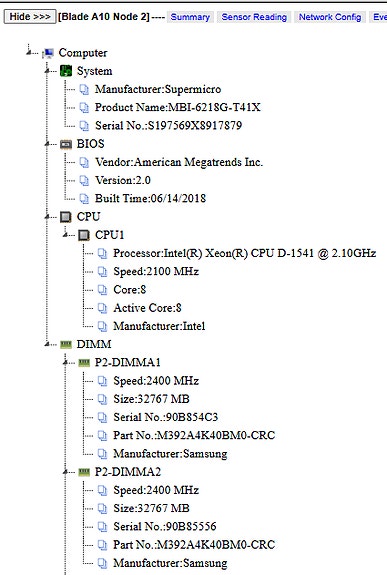Click document icon beside Version:2.0
387x575 pixels.
pyautogui.click(x=84, y=180)
